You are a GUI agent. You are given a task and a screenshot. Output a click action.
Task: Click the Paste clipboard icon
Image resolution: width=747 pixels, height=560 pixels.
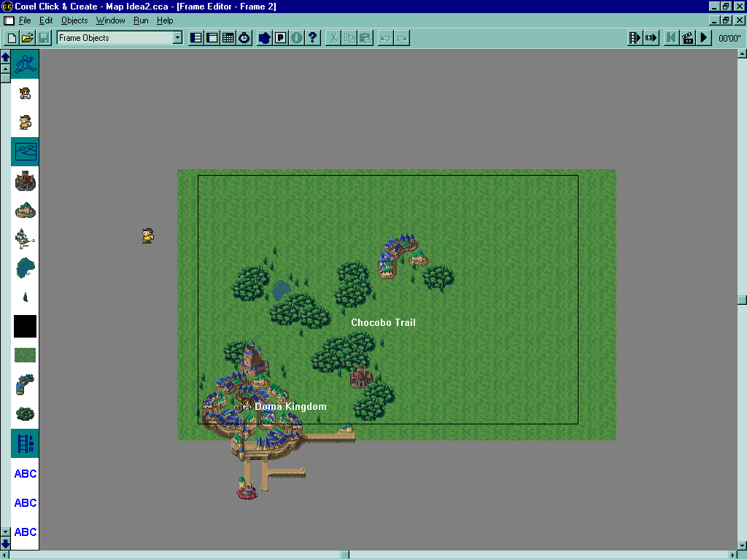pyautogui.click(x=366, y=38)
